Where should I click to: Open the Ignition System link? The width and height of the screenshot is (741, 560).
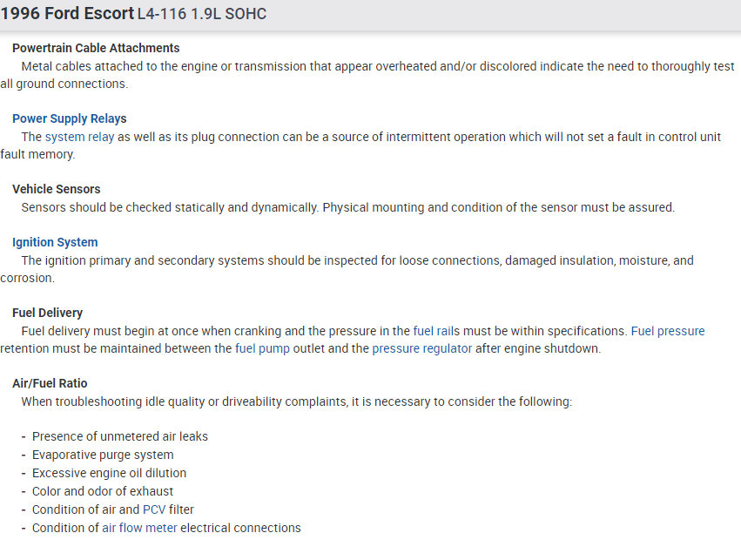55,242
